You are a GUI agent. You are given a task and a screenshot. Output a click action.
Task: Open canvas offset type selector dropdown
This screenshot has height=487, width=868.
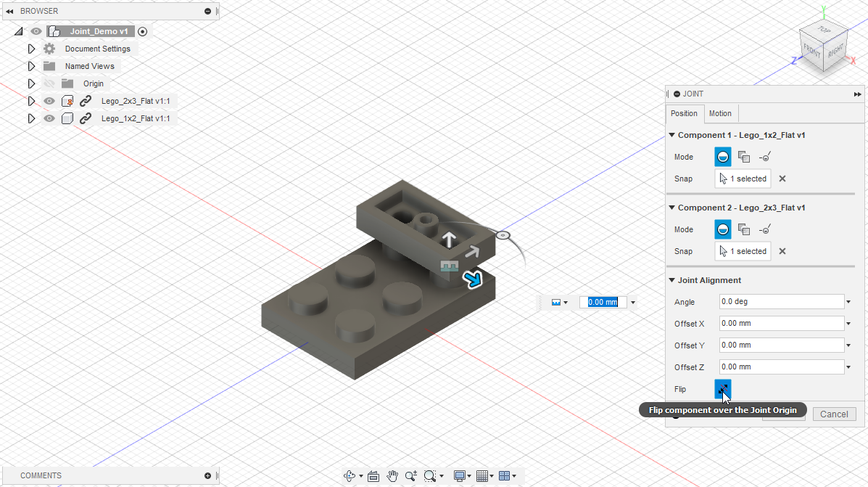(560, 303)
